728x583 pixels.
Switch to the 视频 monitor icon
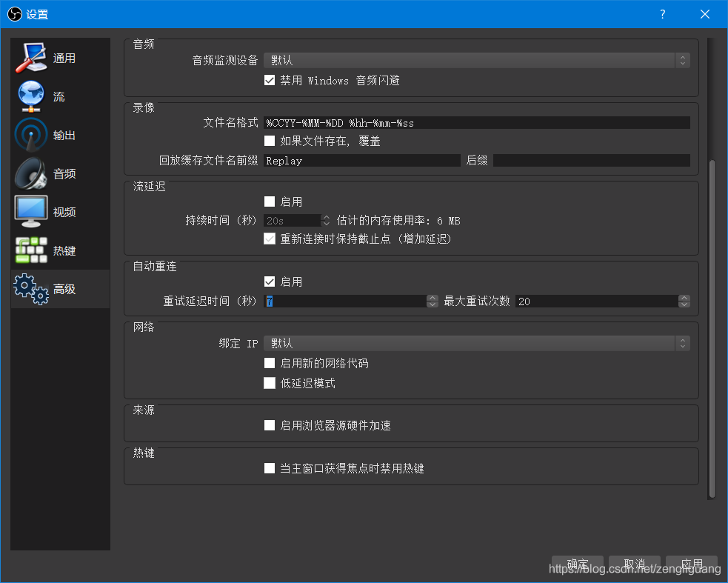(x=30, y=211)
